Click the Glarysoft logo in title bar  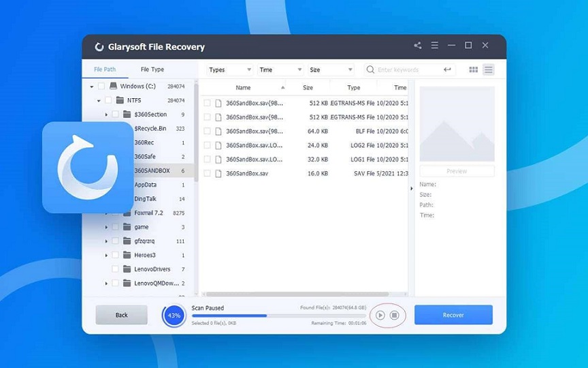pos(99,47)
